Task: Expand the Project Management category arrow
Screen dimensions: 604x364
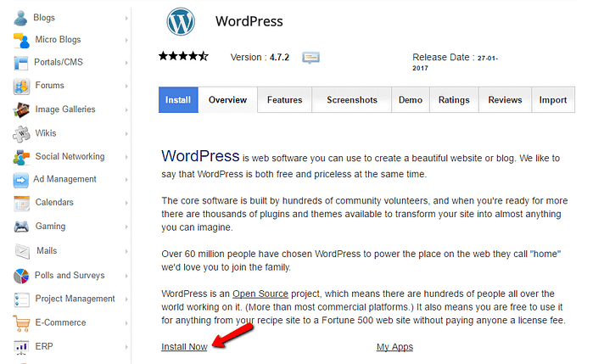Action: 126,299
